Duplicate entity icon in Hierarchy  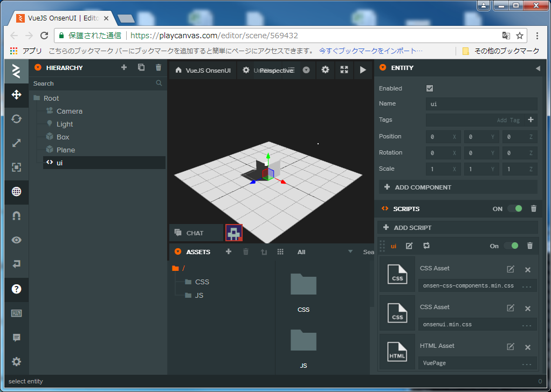coord(141,67)
